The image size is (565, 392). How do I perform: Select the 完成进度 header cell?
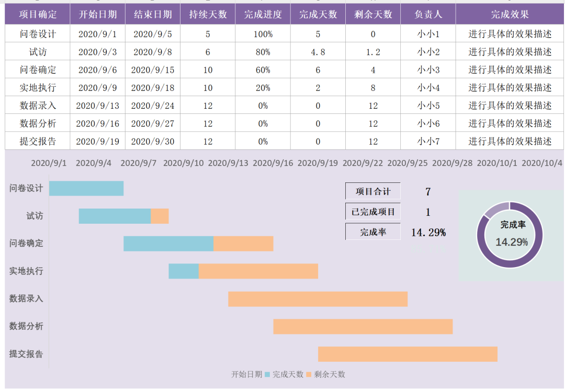(263, 15)
